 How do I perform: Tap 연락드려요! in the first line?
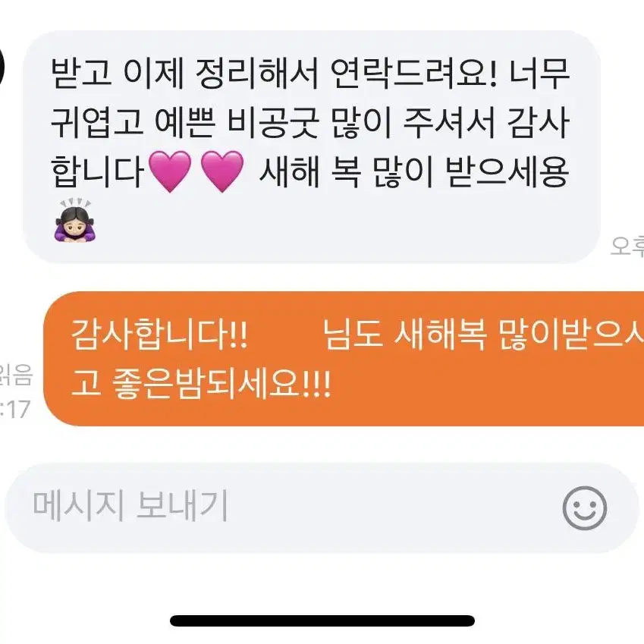(414, 74)
